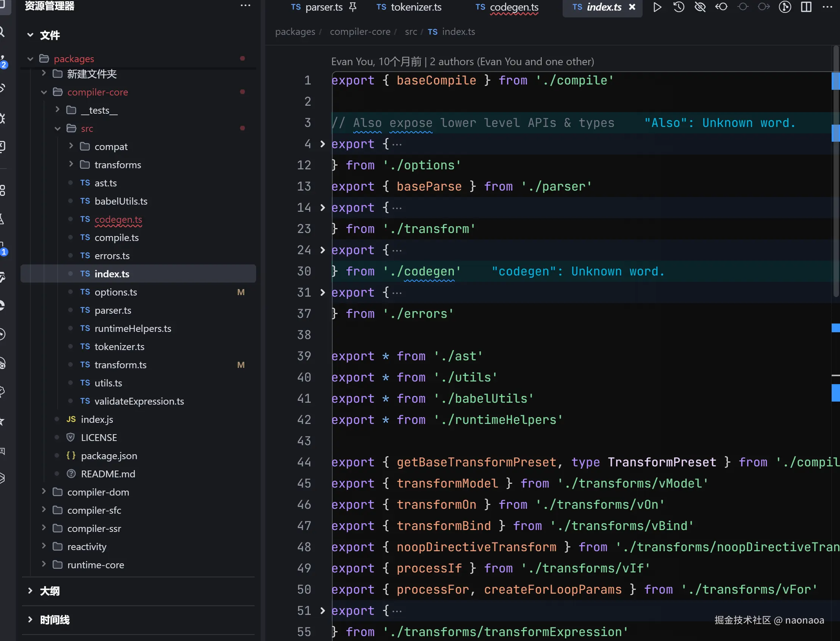Click the compiler-core breadcrumb link
840x641 pixels.
360,32
